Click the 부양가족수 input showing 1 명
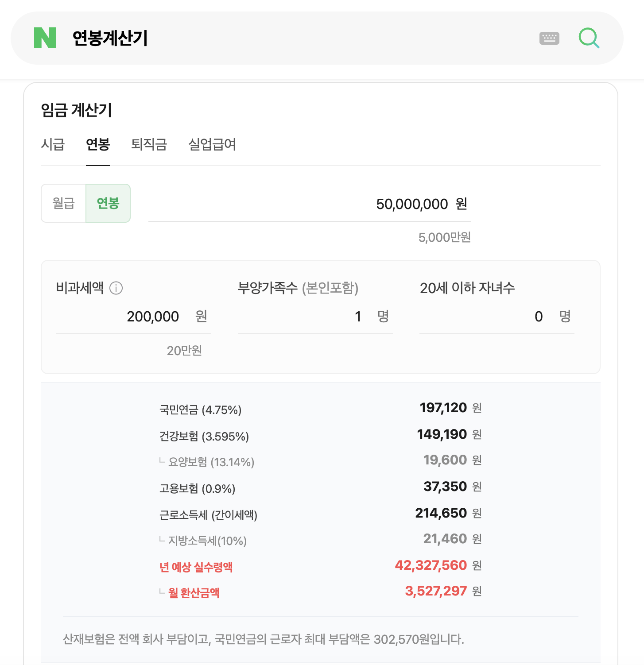 click(x=315, y=317)
